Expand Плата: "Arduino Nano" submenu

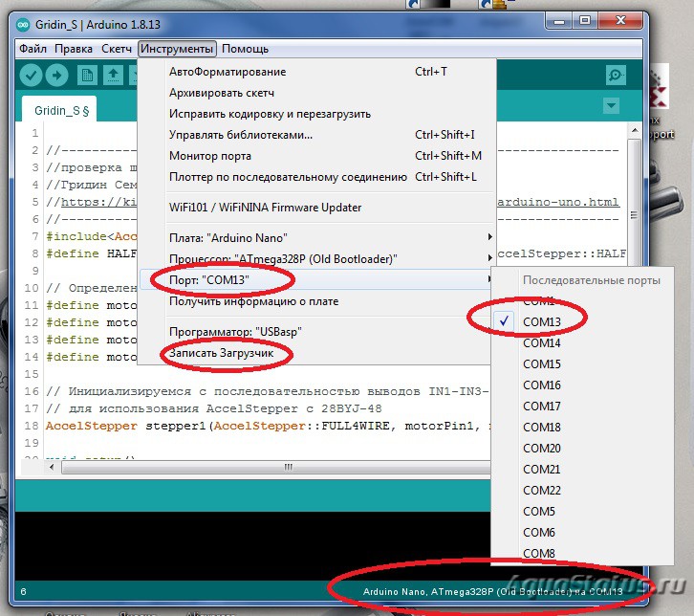[315, 238]
